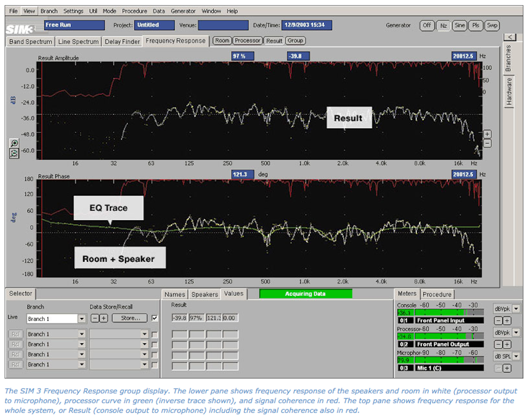Click the amplitude graph minus zoom button
The height and width of the screenshot is (420, 528).
pyautogui.click(x=487, y=144)
